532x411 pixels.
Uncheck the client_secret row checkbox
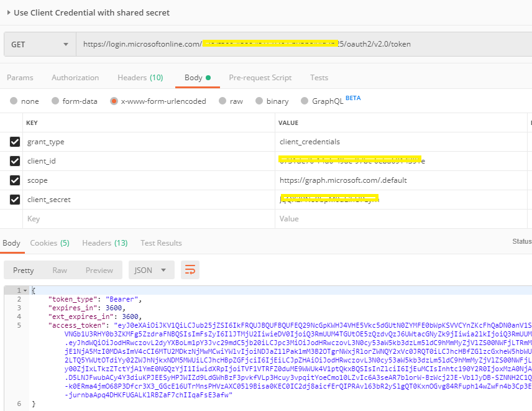[x=15, y=200]
